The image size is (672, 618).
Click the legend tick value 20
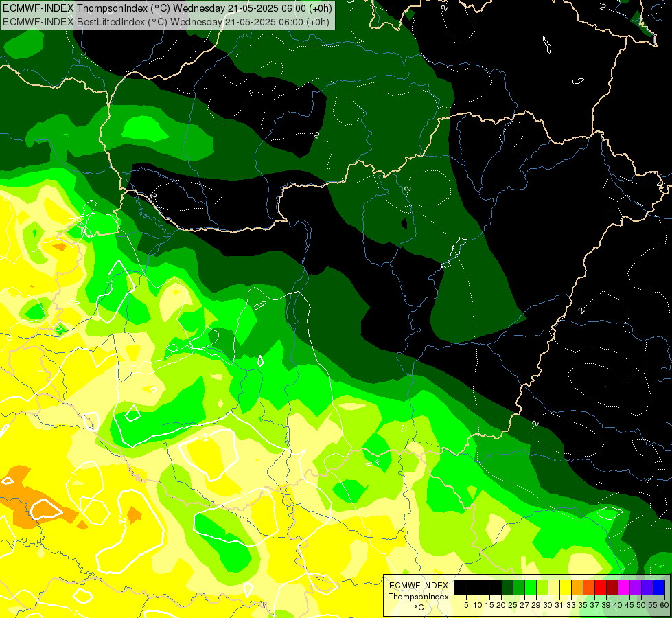click(501, 605)
